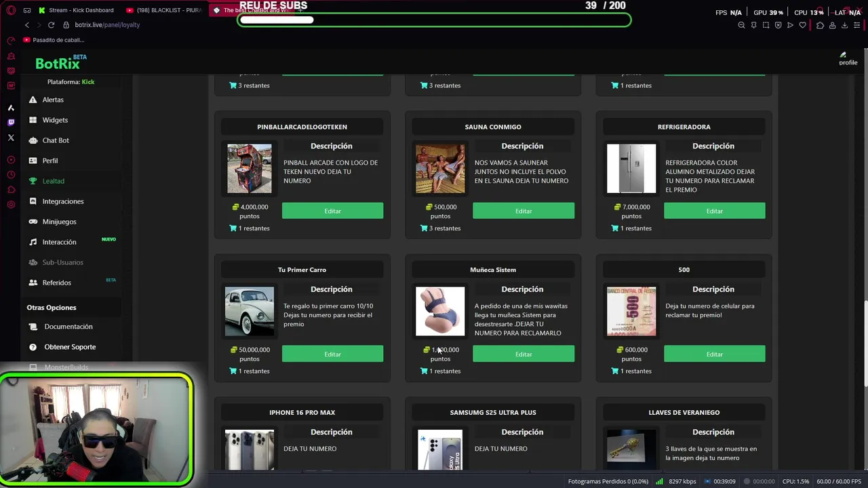Viewport: 868px width, 488px height.
Task: Click the iPhone 16 Pro Max thumbnail
Action: (250, 449)
